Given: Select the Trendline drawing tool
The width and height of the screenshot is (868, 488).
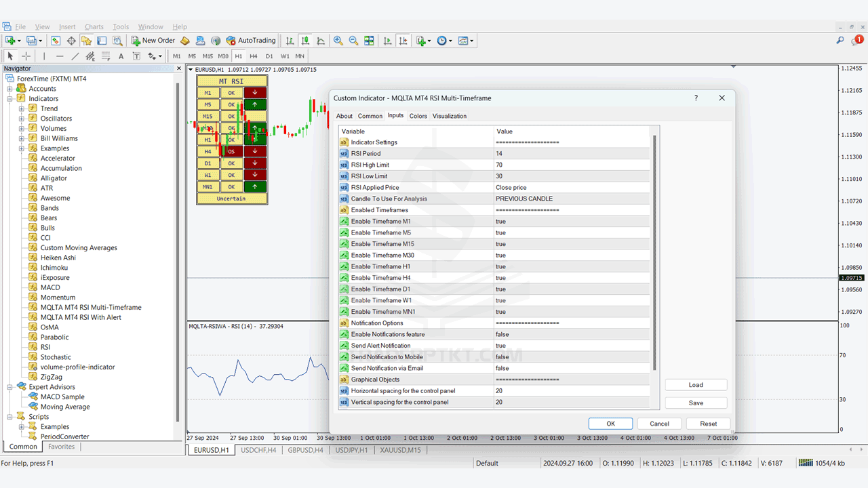Looking at the screenshot, I should (75, 56).
